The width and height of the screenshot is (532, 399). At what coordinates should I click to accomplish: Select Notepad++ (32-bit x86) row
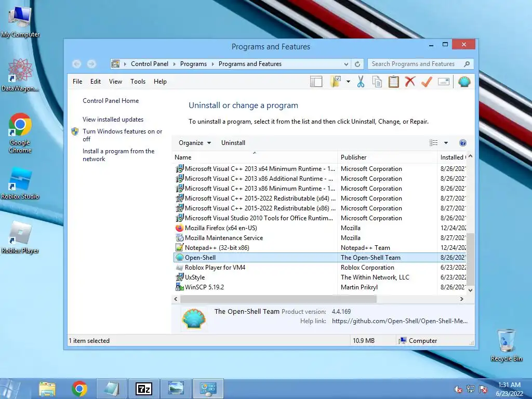(320, 248)
